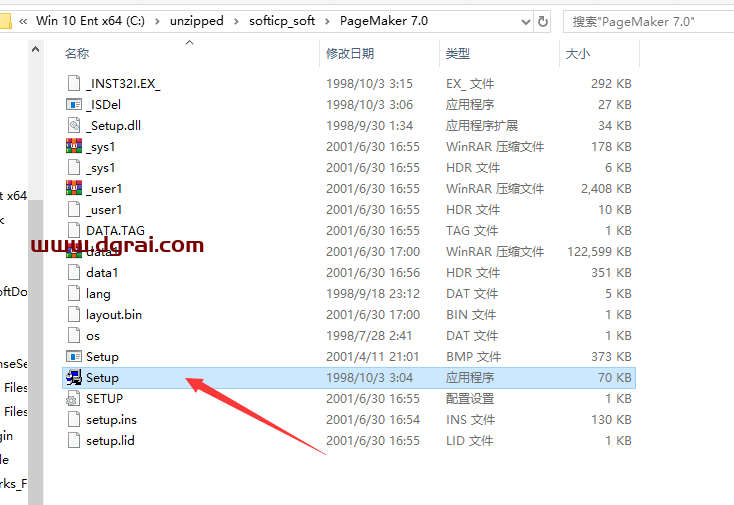
Task: Click the BMP 文件 type cell
Action: click(473, 357)
